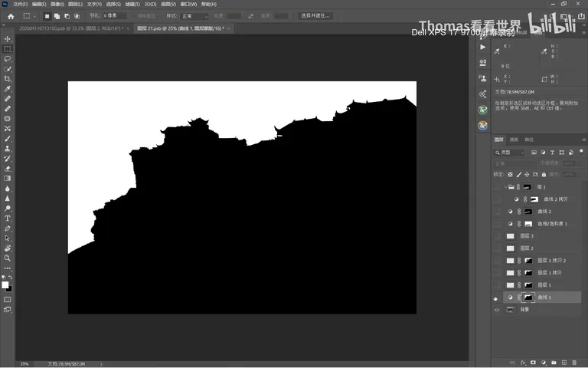Viewport: 588px width, 368px height.
Task: Select the Eyedropper tool in left toolbar
Action: coord(7,89)
